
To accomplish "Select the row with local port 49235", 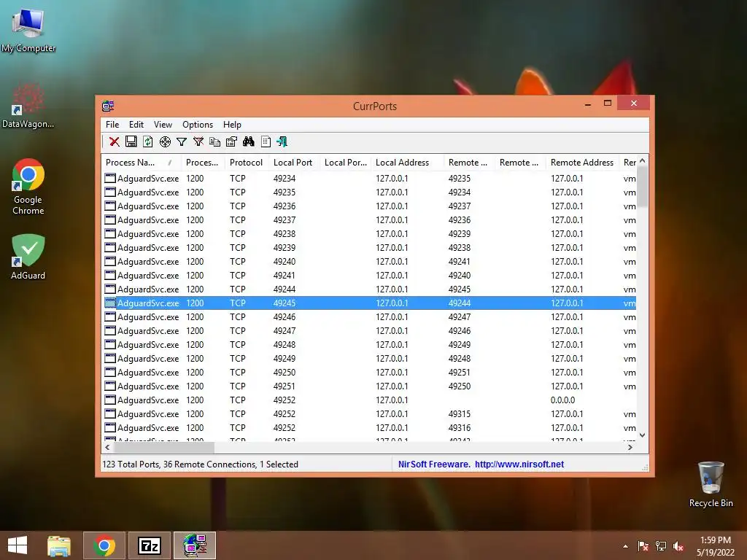I will pyautogui.click(x=370, y=192).
